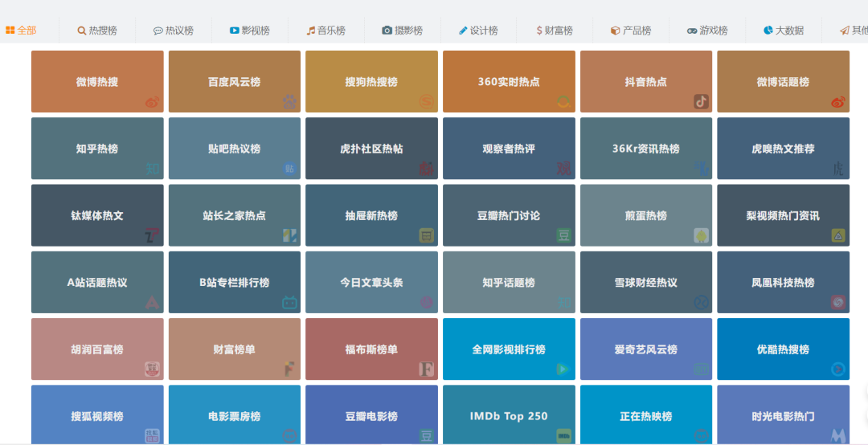Click the Bilibili TV icon on B站专栏排行榜
The width and height of the screenshot is (868, 445).
click(x=289, y=303)
